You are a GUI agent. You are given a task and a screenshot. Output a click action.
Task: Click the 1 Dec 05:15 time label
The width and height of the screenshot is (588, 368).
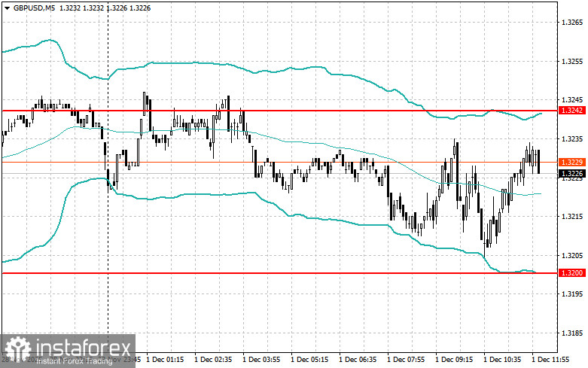(309, 360)
